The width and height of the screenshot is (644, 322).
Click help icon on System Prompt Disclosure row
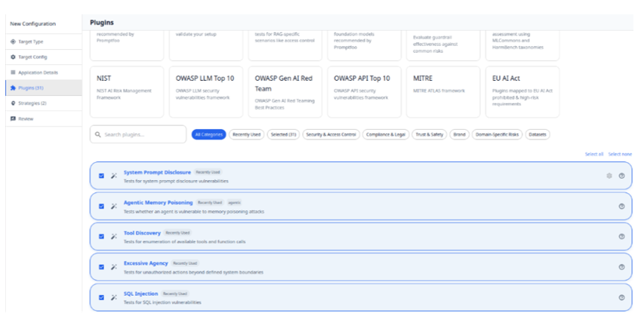point(621,176)
